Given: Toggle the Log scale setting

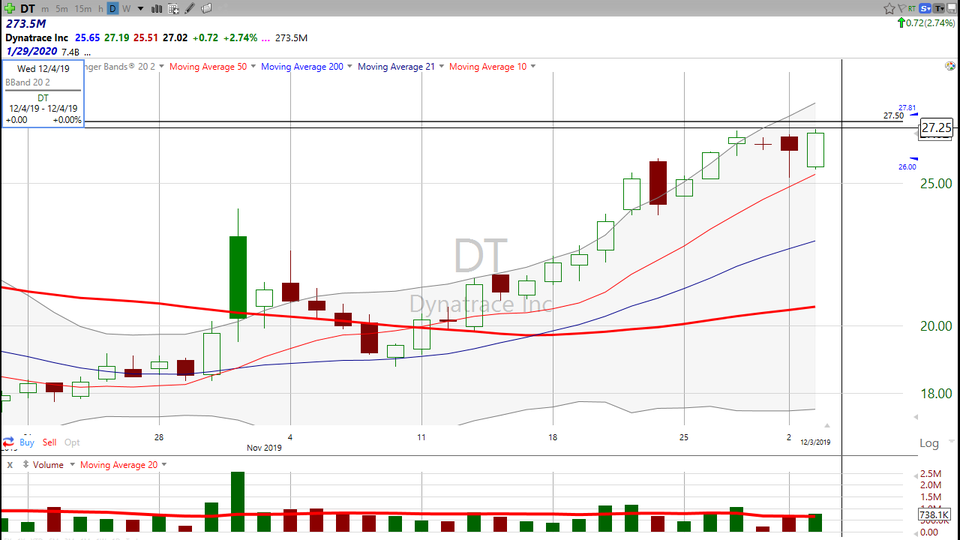Looking at the screenshot, I should coord(929,443).
